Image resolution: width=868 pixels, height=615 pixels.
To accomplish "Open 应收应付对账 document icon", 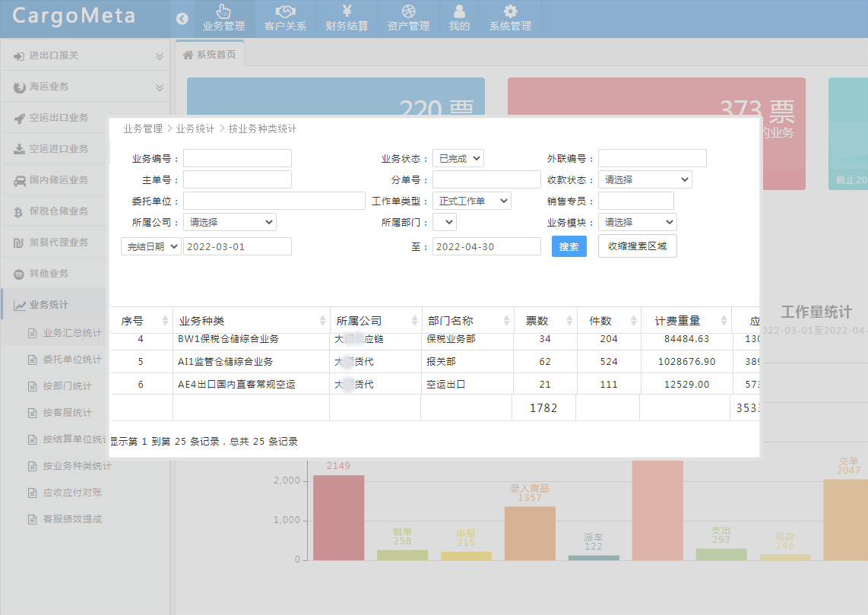I will (32, 493).
